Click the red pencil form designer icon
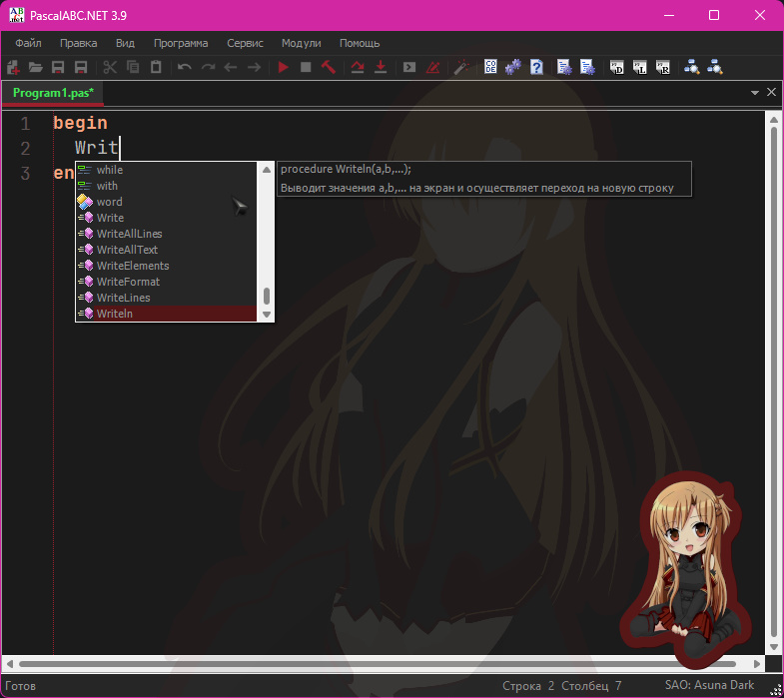The width and height of the screenshot is (784, 698). pos(433,67)
